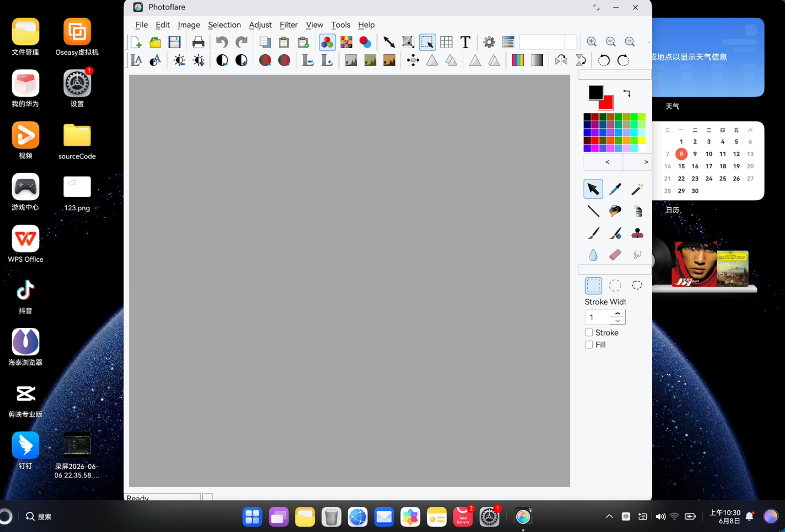
Task: Select the Color picker eyedropper tool
Action: [x=615, y=189]
